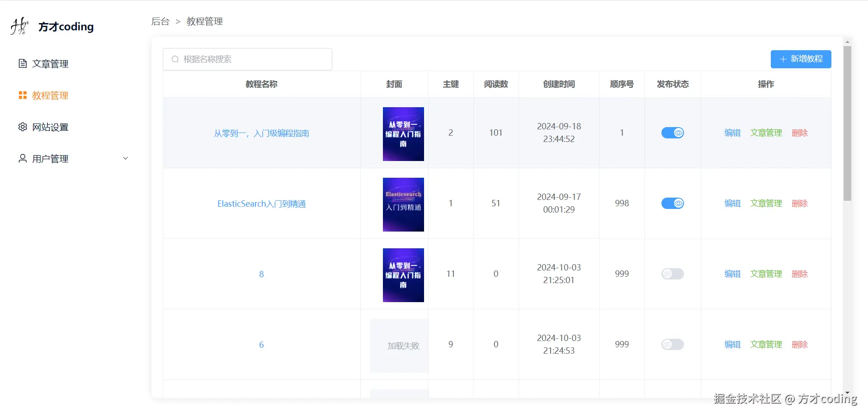Open tutorial 从零到一，入门级编程指南
The image size is (868, 417).
[x=261, y=133]
